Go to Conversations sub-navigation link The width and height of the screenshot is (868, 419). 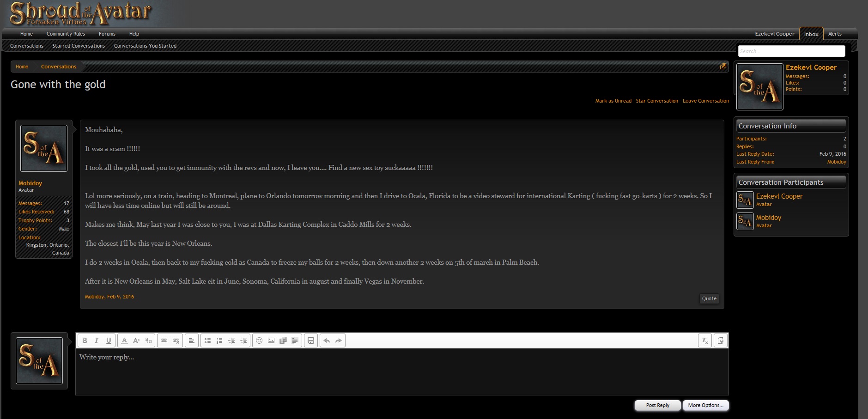coord(27,46)
